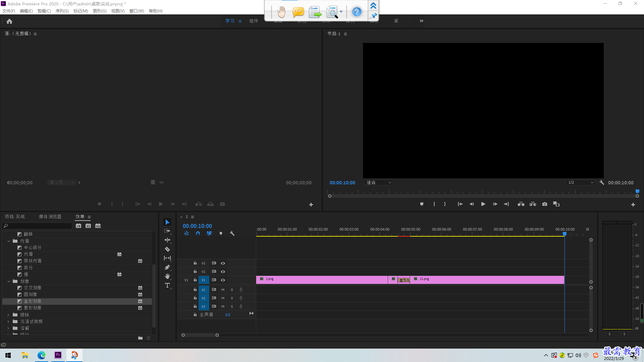
Task: Toggle V1 track output eye
Action: click(x=223, y=280)
